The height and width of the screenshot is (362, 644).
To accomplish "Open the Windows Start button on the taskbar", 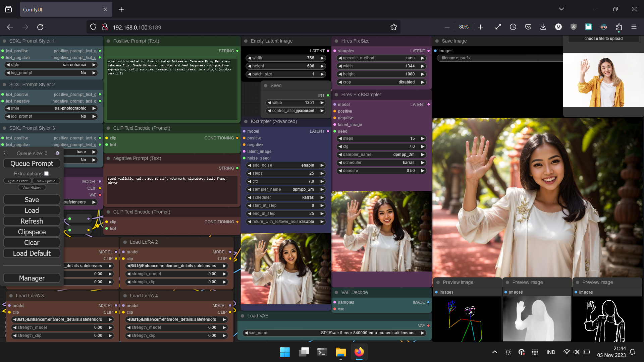I will [285, 352].
